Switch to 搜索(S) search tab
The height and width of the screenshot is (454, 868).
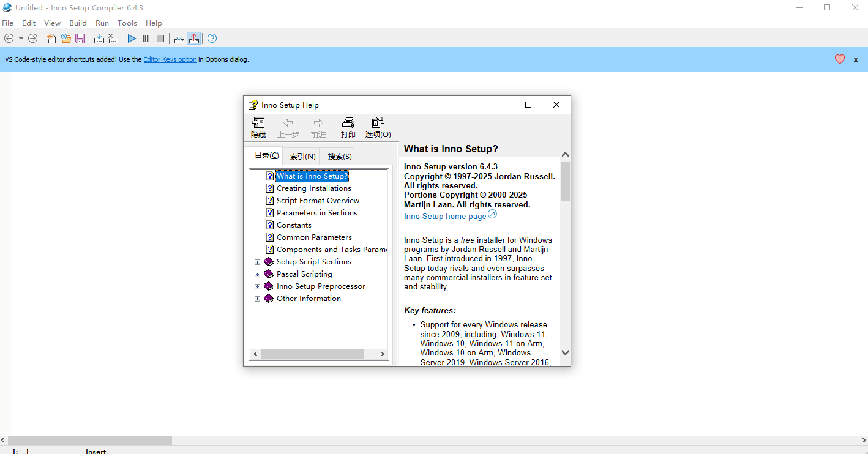pos(340,157)
